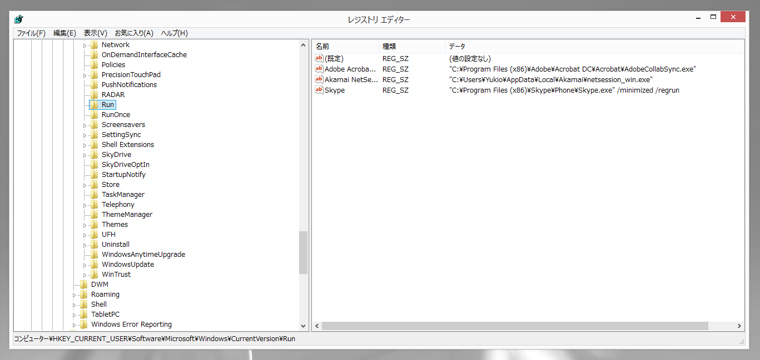Click the string value icon for Skype
The height and width of the screenshot is (360, 760).
point(319,90)
